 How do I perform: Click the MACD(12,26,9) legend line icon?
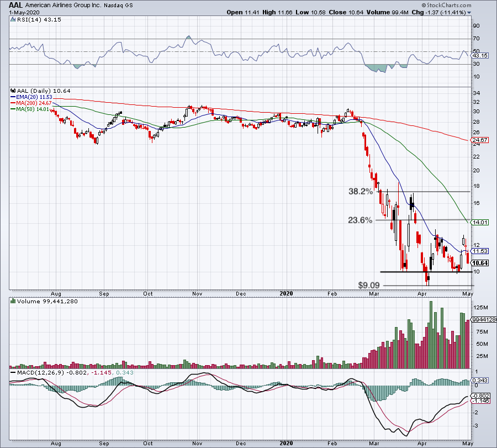13,372
